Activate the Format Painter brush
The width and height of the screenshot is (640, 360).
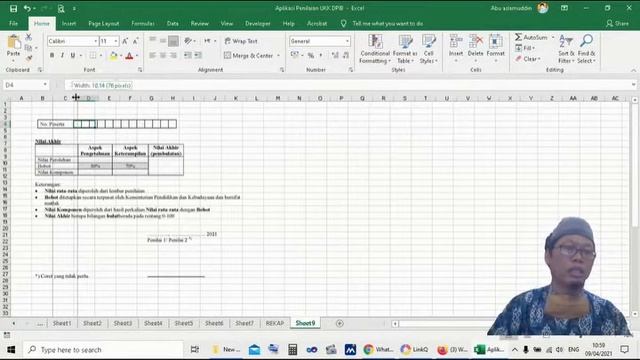tap(29, 58)
